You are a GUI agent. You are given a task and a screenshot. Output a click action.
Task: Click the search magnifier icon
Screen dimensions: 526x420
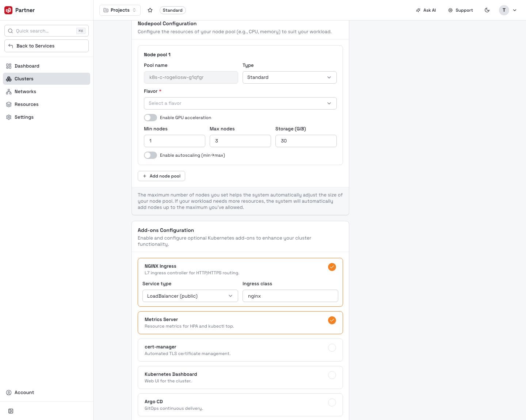coord(11,31)
